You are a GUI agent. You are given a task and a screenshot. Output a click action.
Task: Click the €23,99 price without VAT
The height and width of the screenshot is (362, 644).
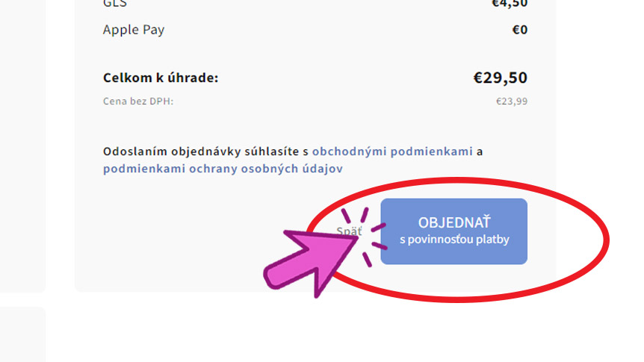(512, 102)
